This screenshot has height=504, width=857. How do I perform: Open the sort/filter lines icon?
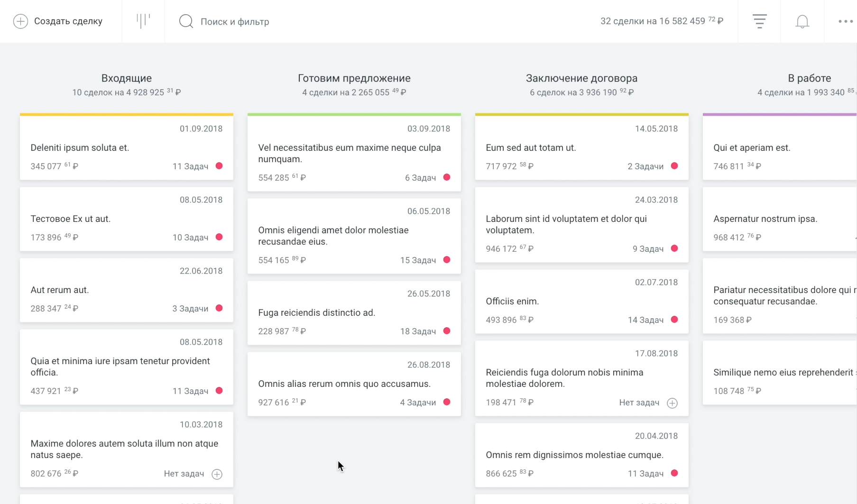(x=759, y=21)
